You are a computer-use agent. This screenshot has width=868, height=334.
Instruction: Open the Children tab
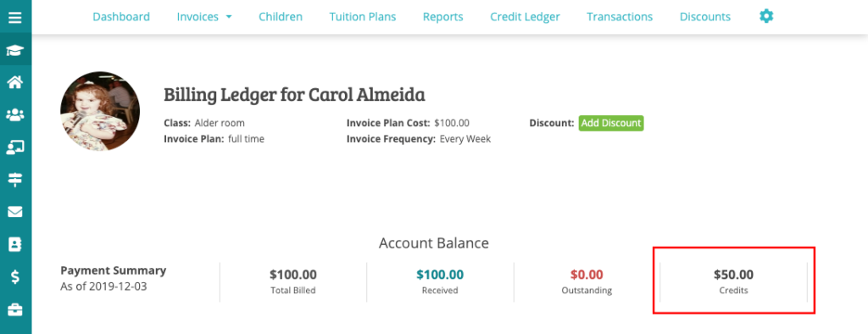(x=281, y=17)
